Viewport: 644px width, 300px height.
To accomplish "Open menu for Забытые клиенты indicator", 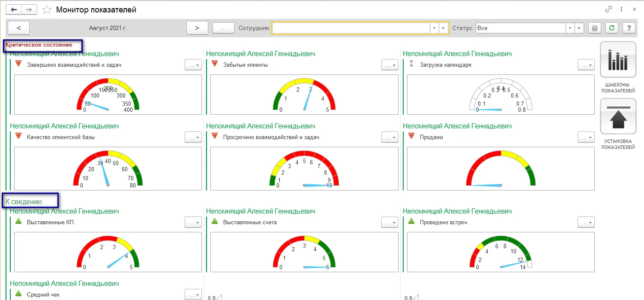I will 390,65.
